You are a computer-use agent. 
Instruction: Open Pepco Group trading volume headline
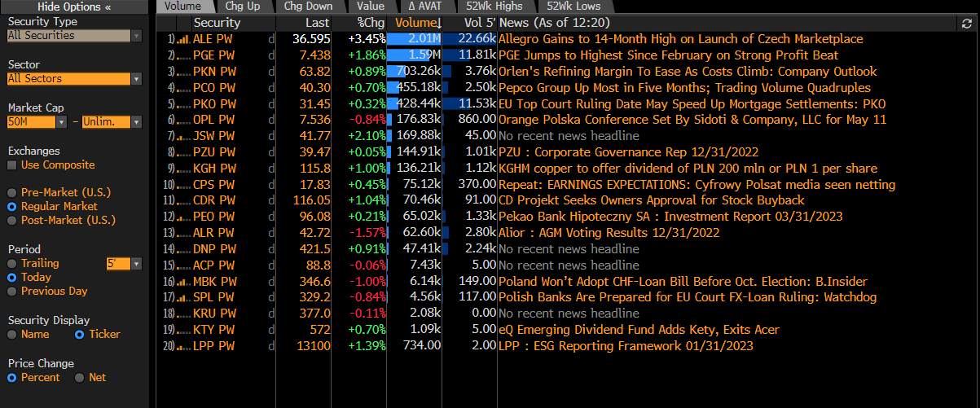pyautogui.click(x=684, y=87)
